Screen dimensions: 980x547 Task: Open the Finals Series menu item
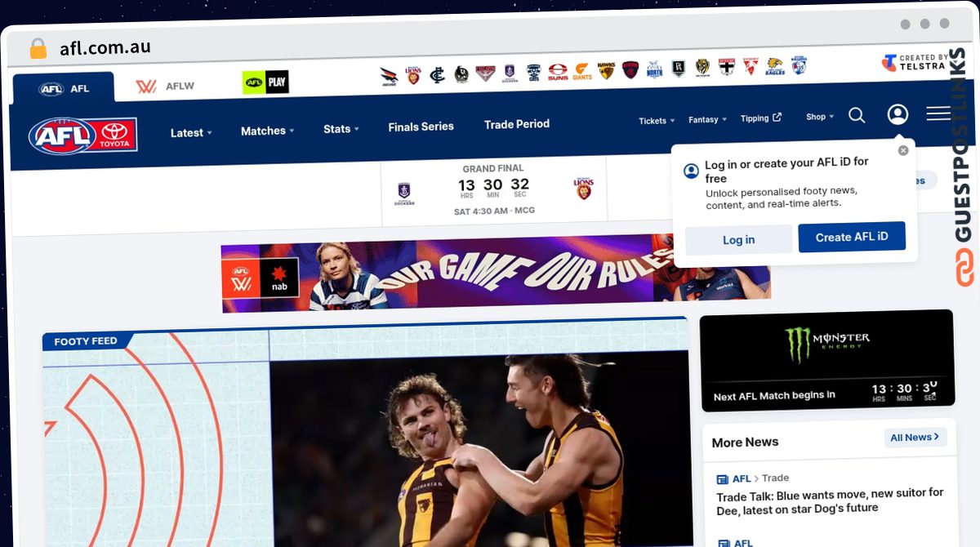pos(421,127)
